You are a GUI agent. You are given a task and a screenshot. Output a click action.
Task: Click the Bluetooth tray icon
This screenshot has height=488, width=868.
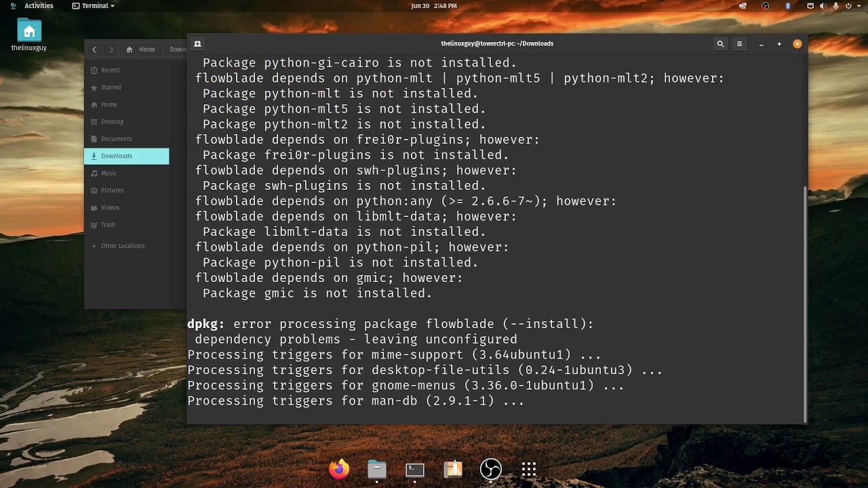788,5
